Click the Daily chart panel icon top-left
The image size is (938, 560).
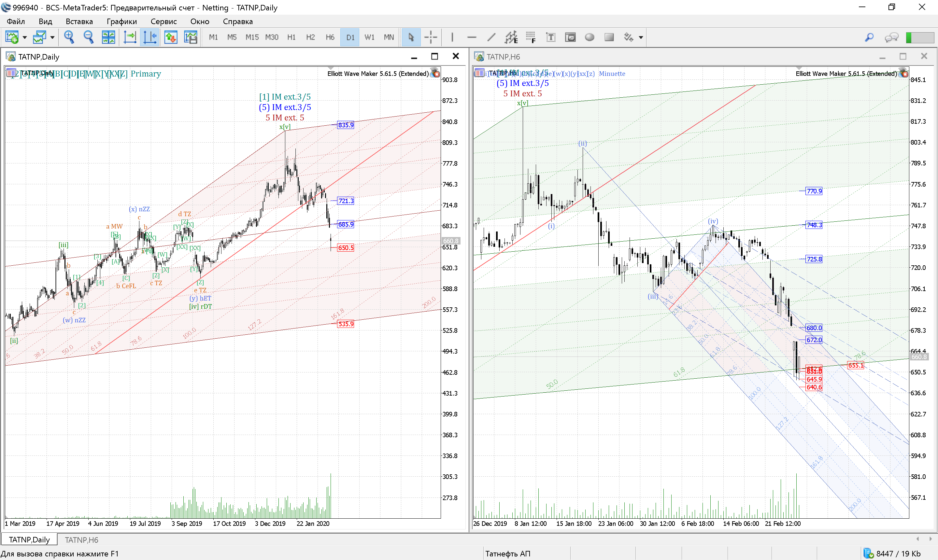[11, 73]
